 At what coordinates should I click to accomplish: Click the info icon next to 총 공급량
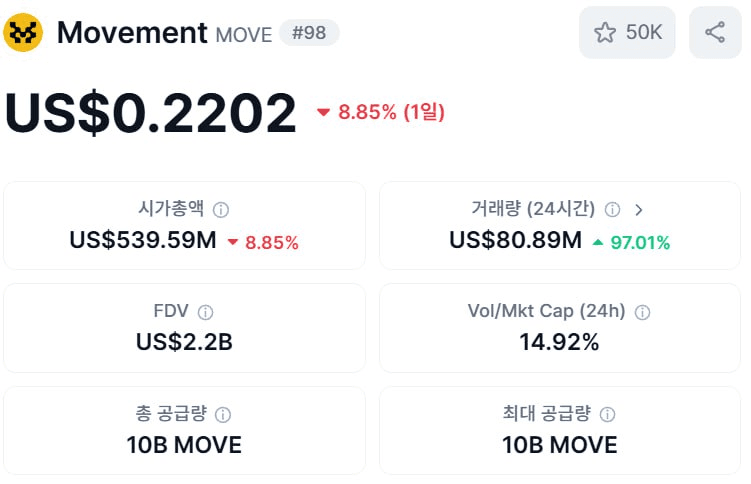[x=223, y=414]
